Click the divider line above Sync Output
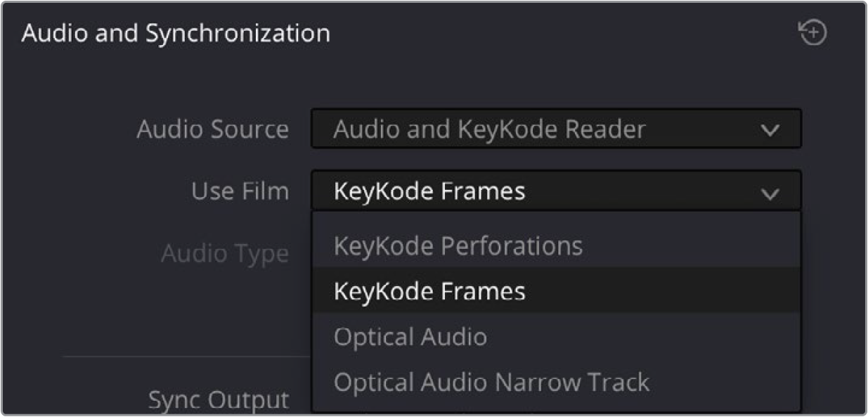 tap(187, 356)
